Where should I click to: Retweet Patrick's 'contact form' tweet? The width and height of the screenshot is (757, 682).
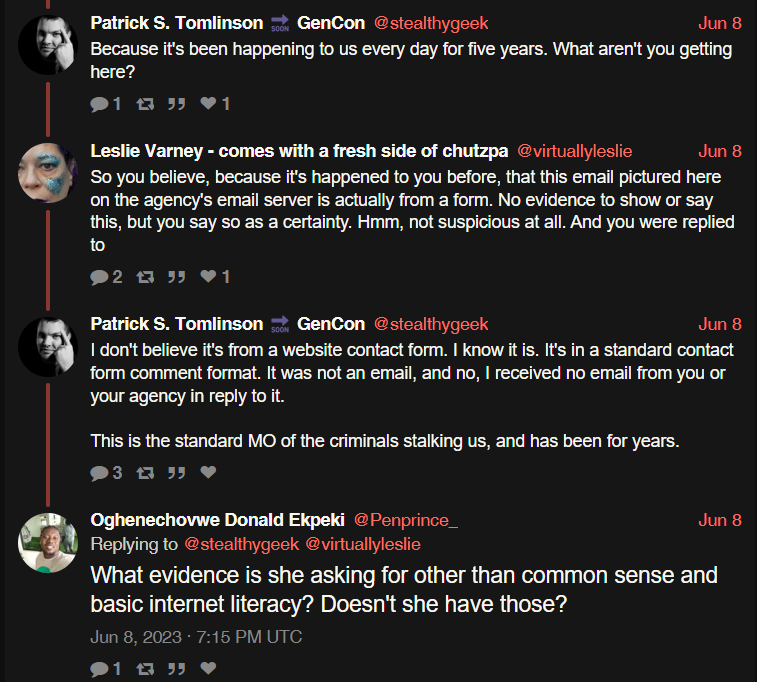click(x=145, y=472)
